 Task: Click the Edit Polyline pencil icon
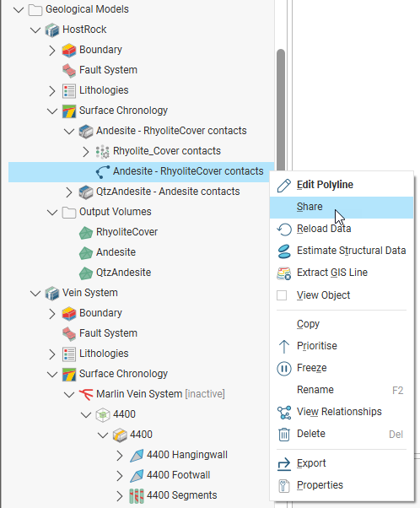coord(283,186)
